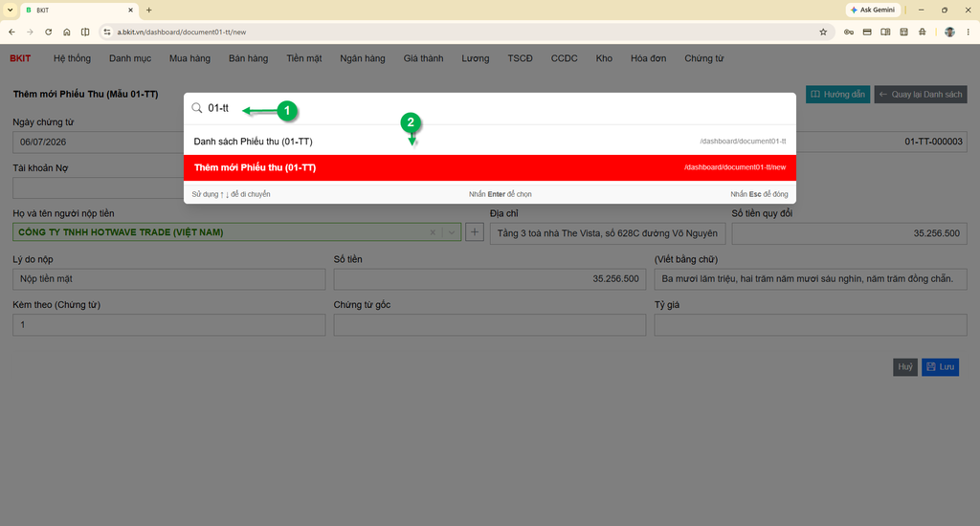980x526 pixels.
Task: Select Danh sách Phiếu thu (01-TT) result
Action: [x=490, y=142]
